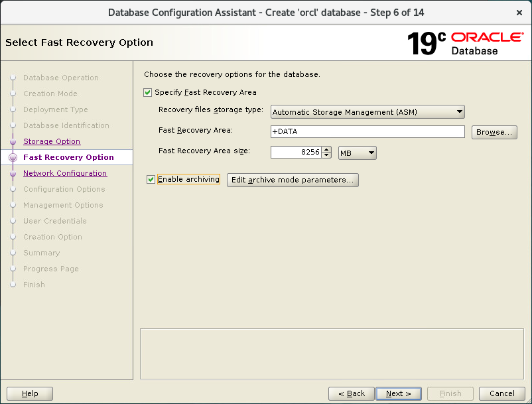Click the Configuration Options step text
The image size is (532, 404).
[64, 189]
